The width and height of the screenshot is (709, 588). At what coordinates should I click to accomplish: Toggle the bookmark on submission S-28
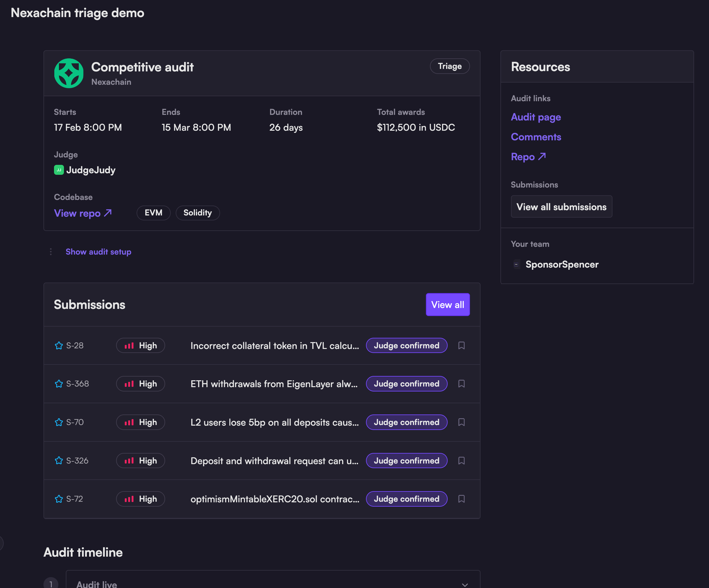[461, 346]
